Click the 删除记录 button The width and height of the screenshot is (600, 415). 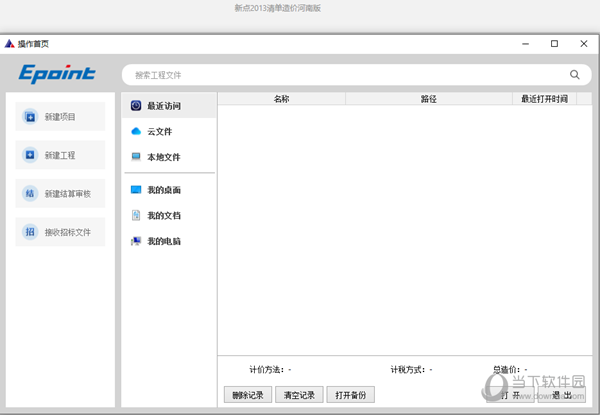[x=248, y=395]
